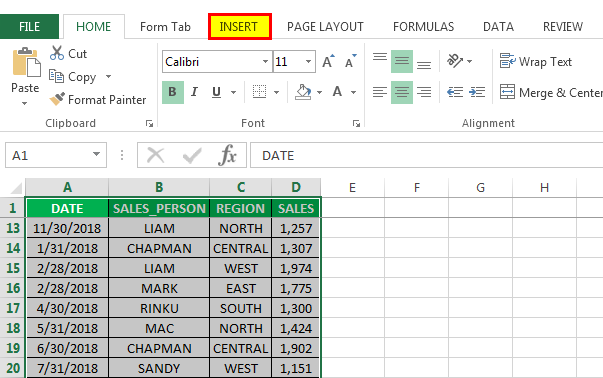Apply font color A
The image size is (603, 378).
click(337, 92)
